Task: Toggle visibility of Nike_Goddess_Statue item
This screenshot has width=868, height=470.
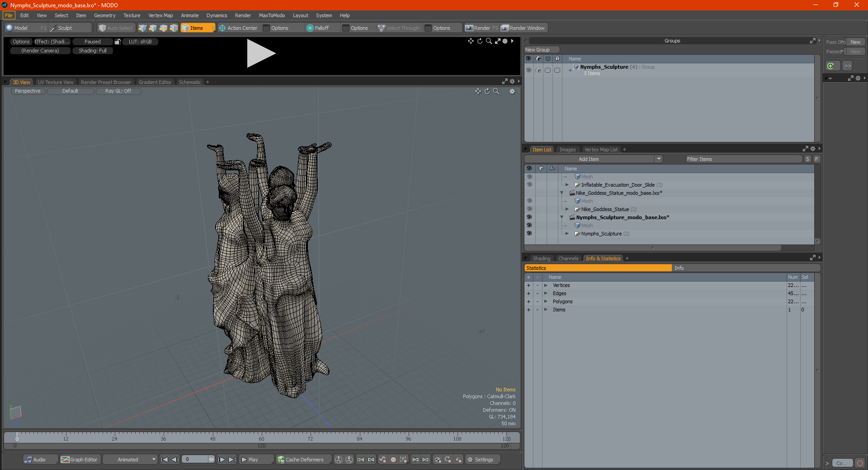Action: click(x=529, y=209)
